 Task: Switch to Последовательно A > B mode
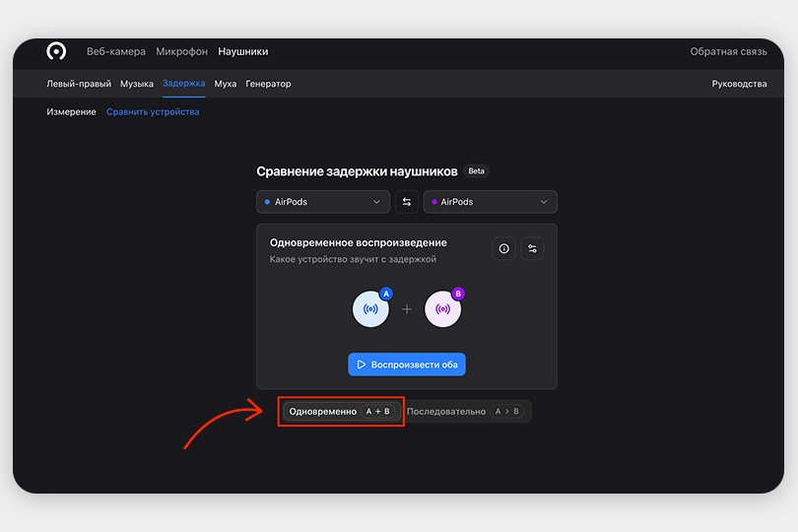pyautogui.click(x=466, y=412)
